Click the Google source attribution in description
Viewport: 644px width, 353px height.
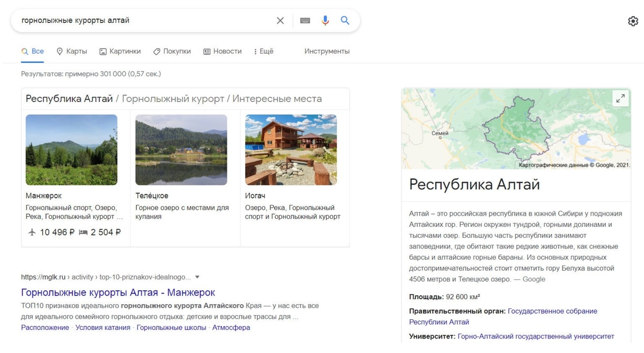533,279
